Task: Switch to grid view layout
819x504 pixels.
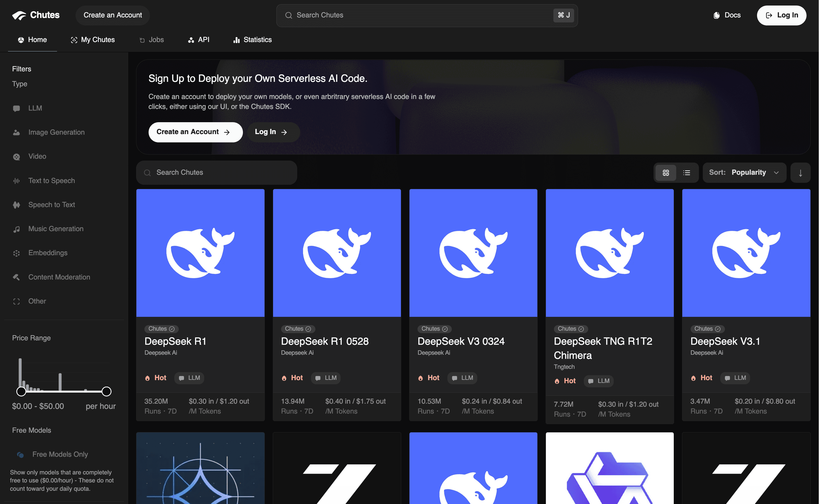Action: coord(665,173)
